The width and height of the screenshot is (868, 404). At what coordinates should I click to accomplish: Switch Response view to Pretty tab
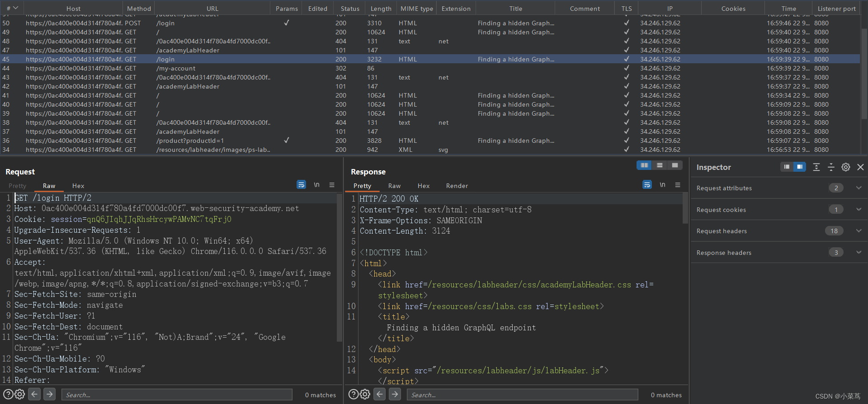[362, 186]
